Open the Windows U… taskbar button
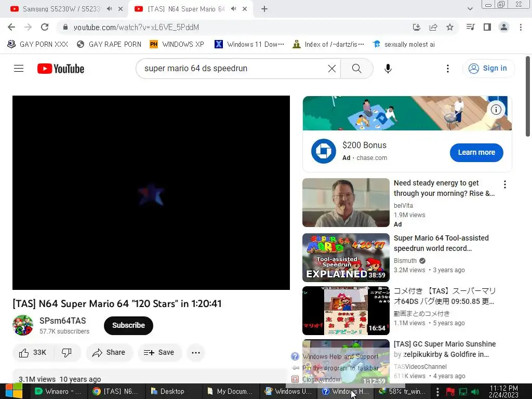Image resolution: width=532 pixels, height=399 pixels. 288,392
